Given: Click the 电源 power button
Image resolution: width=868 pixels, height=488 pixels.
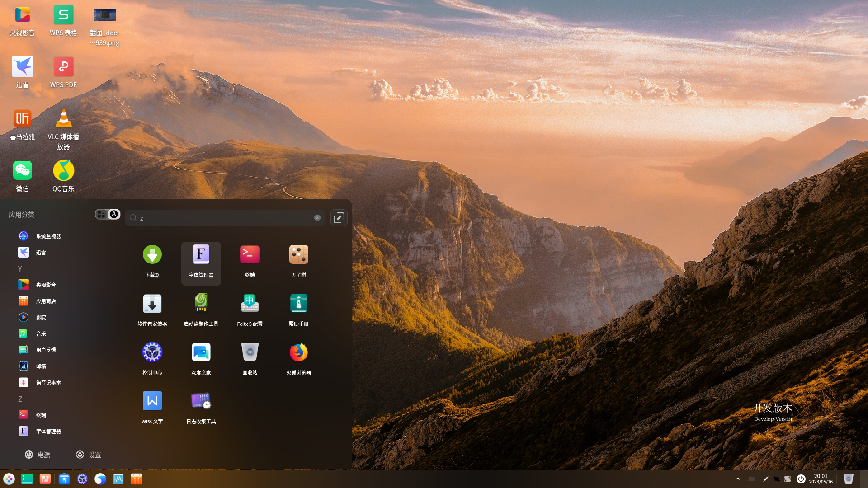Looking at the screenshot, I should coord(38,455).
